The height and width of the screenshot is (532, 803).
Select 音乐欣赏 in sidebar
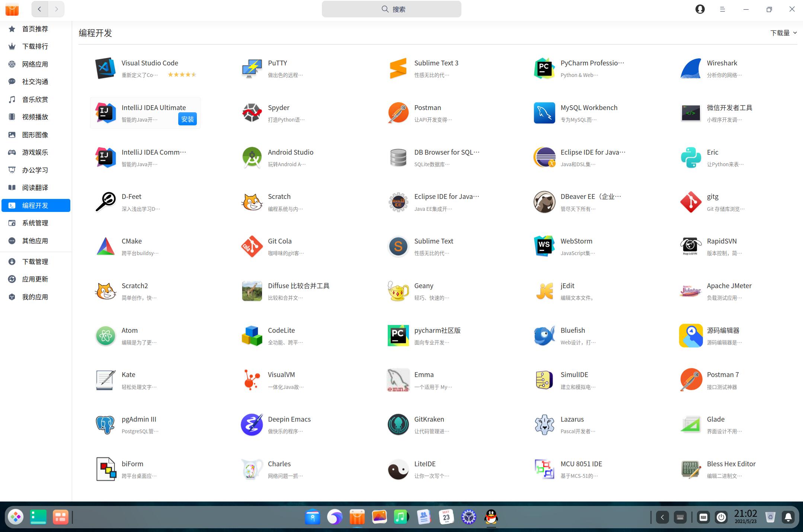[36, 99]
